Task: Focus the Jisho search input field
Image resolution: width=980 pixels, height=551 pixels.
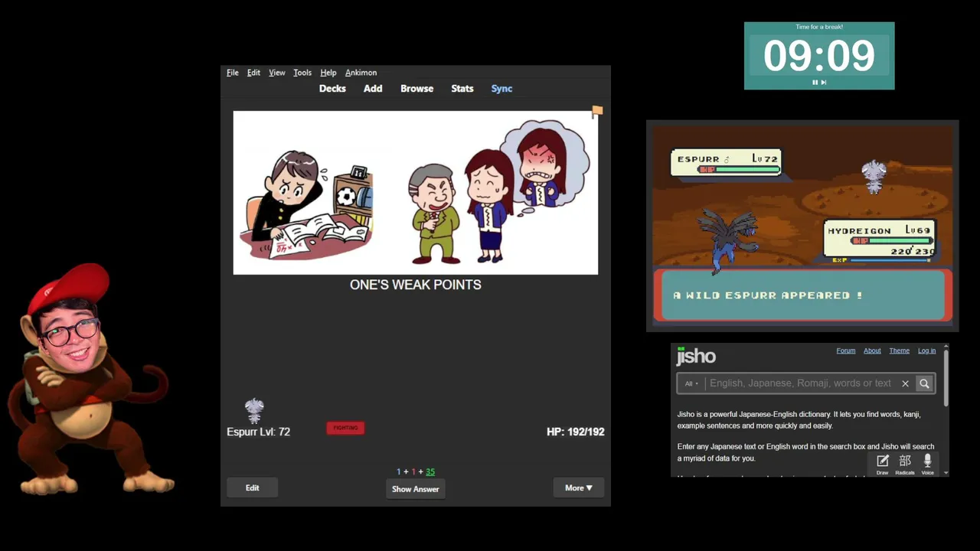Action: coord(800,383)
